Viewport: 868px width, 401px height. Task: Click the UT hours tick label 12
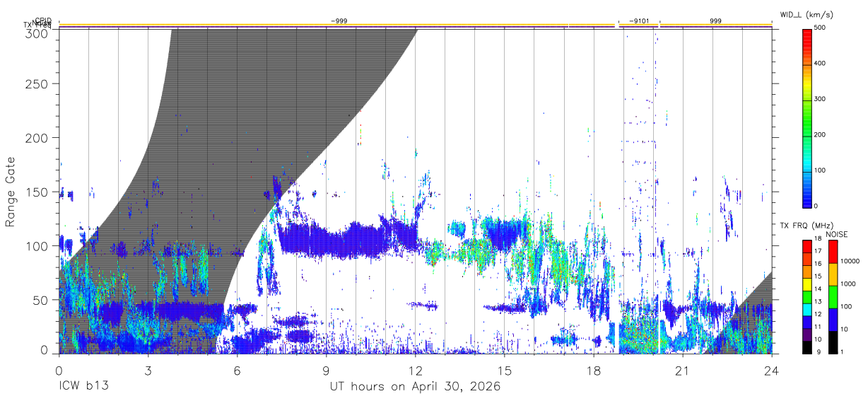(x=416, y=370)
